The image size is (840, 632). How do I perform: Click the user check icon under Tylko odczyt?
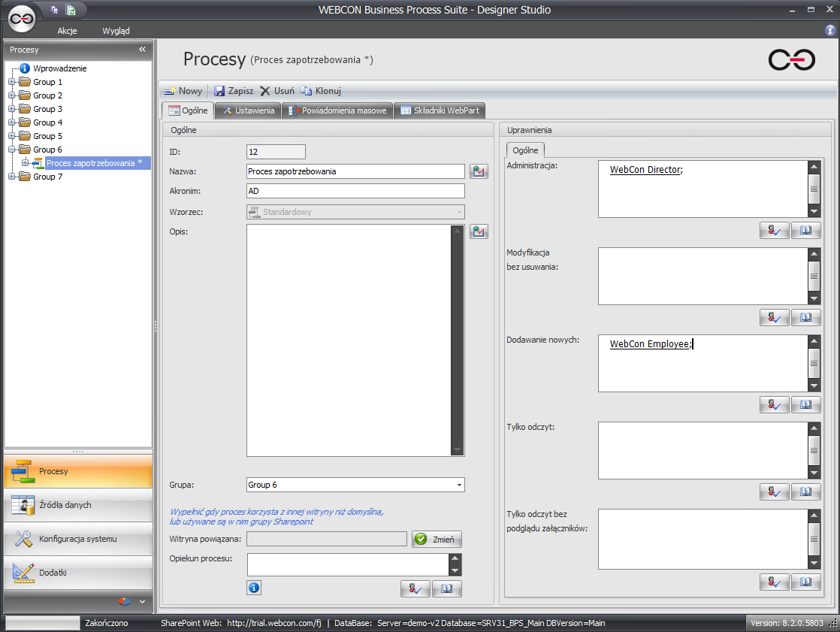(x=774, y=491)
